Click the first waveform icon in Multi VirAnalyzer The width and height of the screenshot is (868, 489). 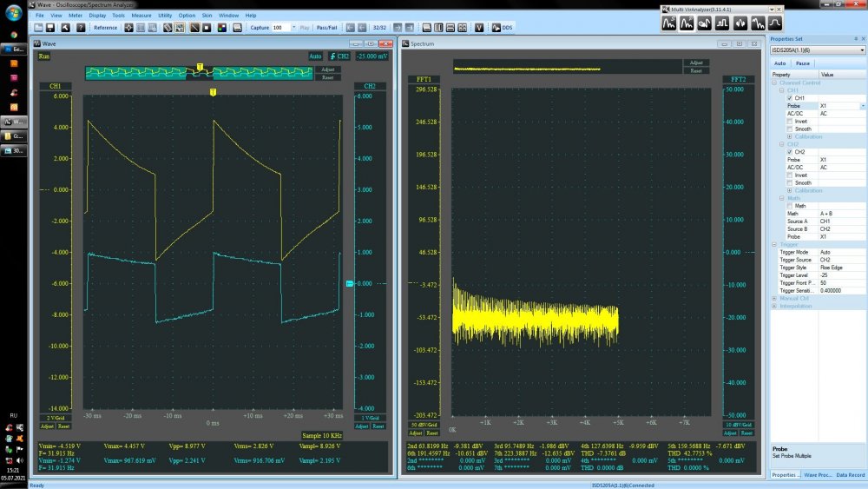pos(669,24)
